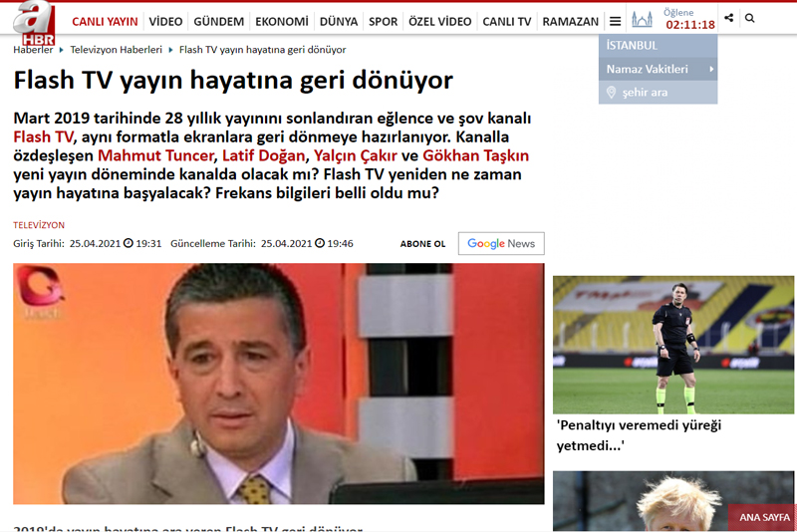Click the A Haber logo

pyautogui.click(x=34, y=22)
